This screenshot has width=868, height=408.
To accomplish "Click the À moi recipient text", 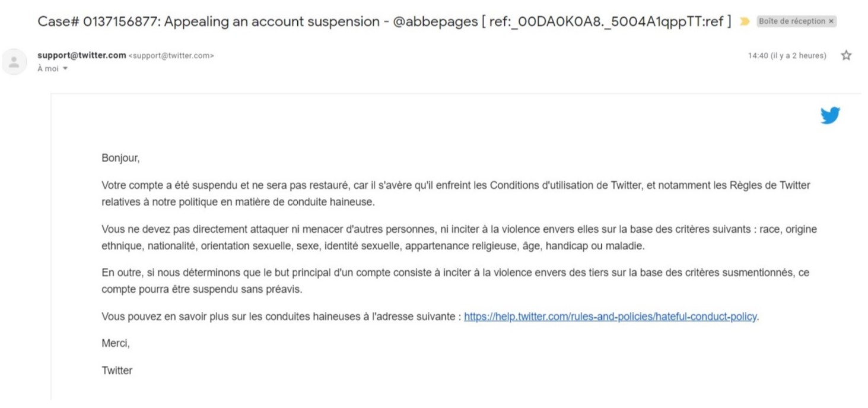I will [x=48, y=69].
